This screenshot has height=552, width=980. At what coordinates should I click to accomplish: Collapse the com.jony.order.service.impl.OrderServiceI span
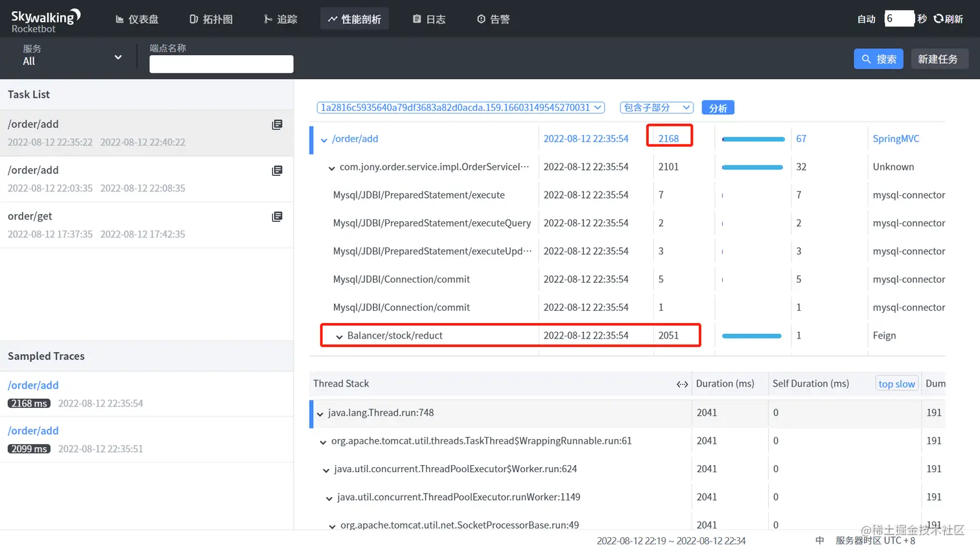point(332,168)
